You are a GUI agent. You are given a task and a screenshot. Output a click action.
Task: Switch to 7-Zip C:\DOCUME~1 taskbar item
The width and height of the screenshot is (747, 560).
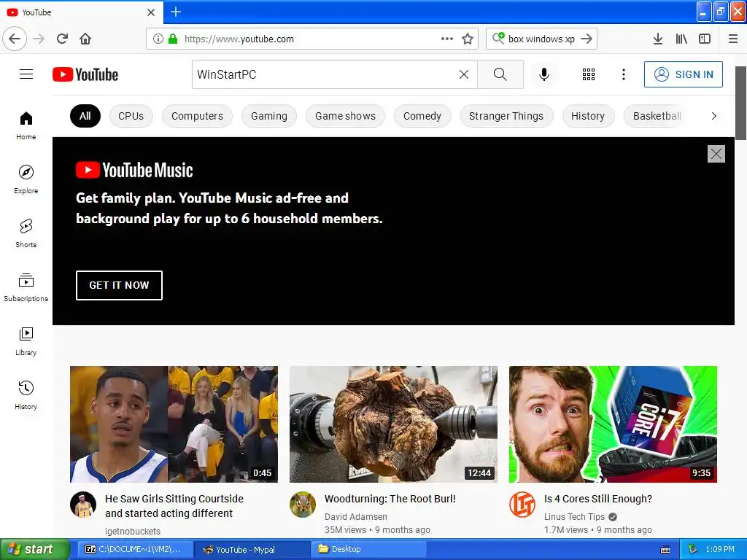133,549
